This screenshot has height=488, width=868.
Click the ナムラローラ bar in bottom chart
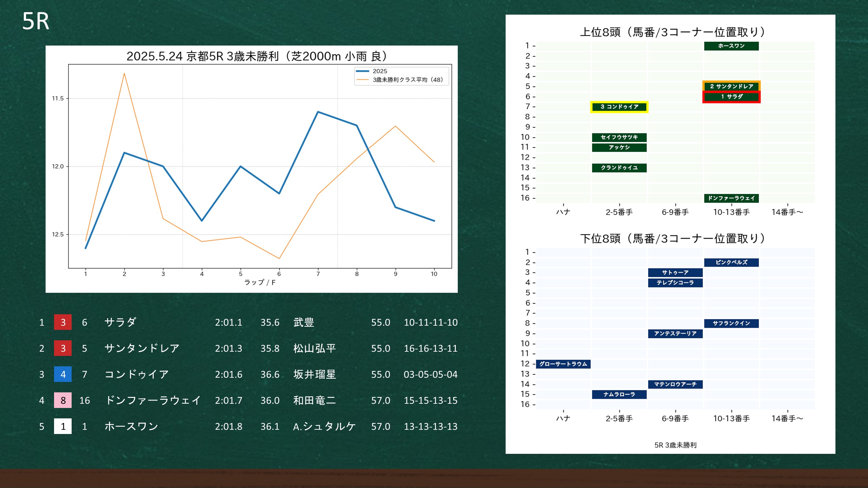click(619, 394)
